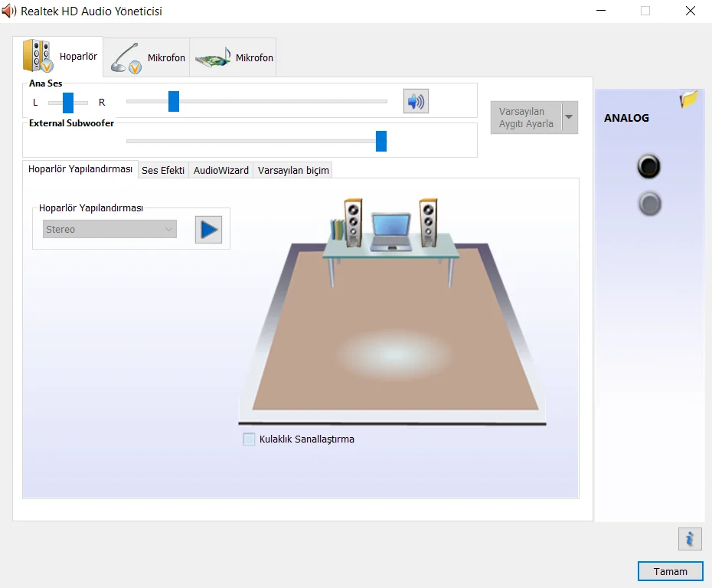Image resolution: width=712 pixels, height=588 pixels.
Task: Click the Ana Ses volume slider handle
Action: [x=174, y=101]
